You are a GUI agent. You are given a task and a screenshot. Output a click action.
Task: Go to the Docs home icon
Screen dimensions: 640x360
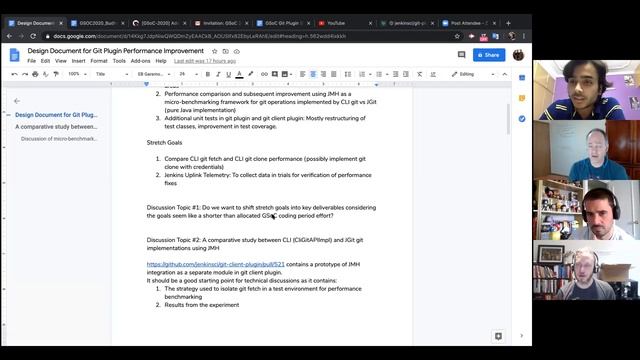15,55
